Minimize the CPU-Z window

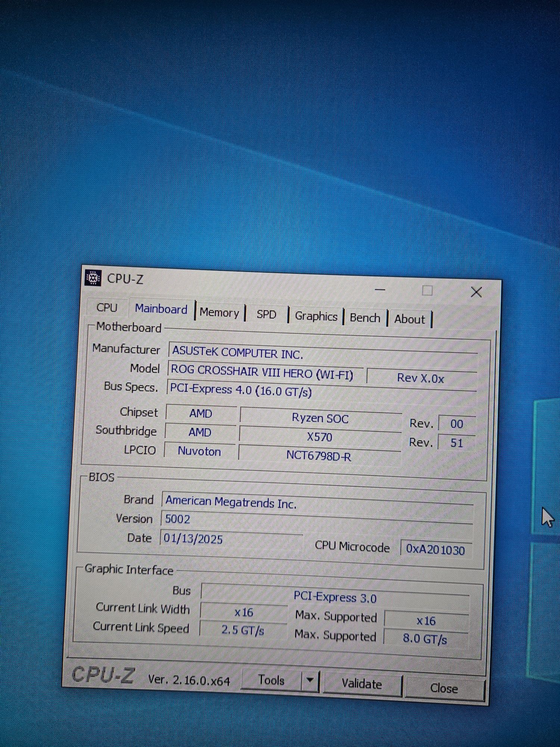tap(380, 289)
